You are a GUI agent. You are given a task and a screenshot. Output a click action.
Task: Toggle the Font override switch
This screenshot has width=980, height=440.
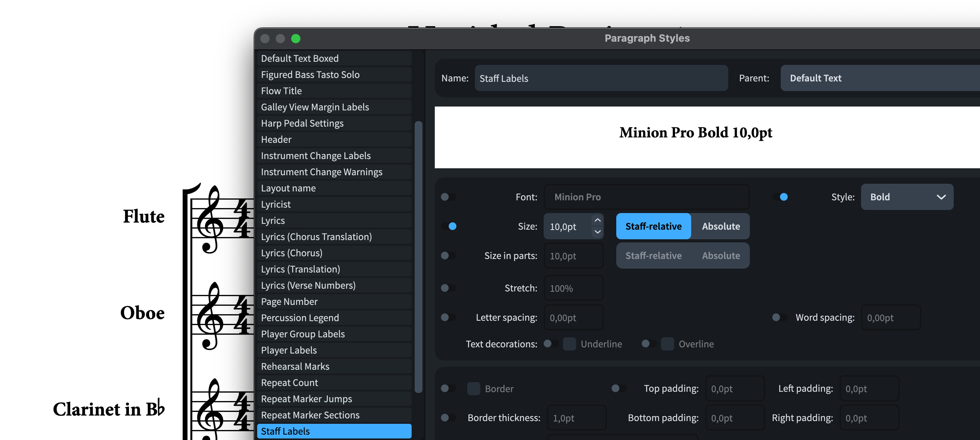pyautogui.click(x=448, y=197)
